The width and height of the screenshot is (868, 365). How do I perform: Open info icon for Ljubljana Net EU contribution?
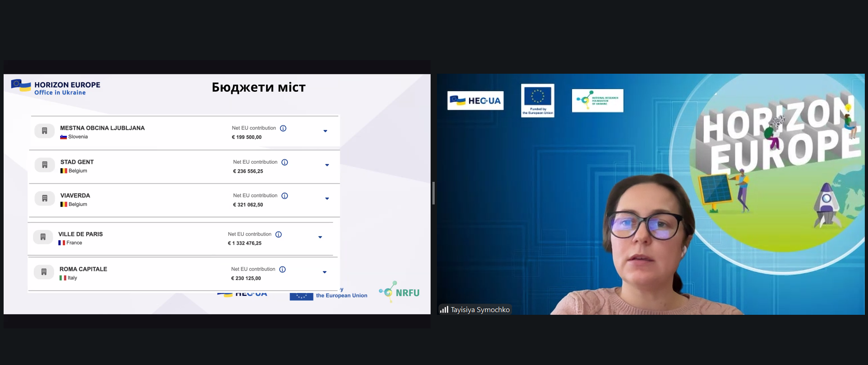point(283,128)
